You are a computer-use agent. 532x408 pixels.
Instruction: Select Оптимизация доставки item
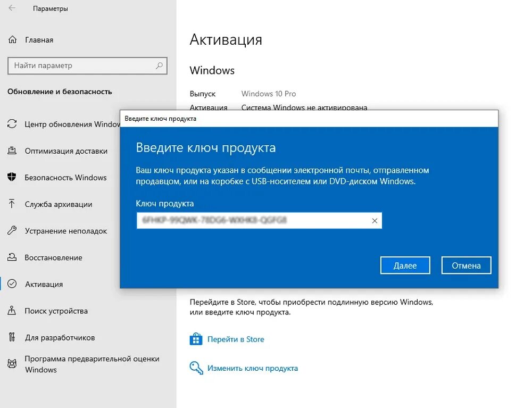coord(66,151)
